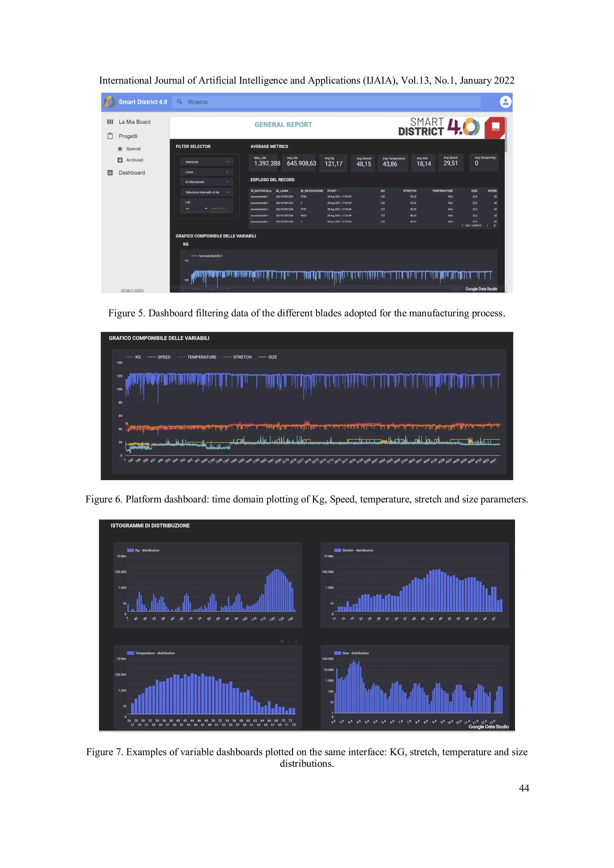Toggle KG series in the chart legend

[133, 357]
